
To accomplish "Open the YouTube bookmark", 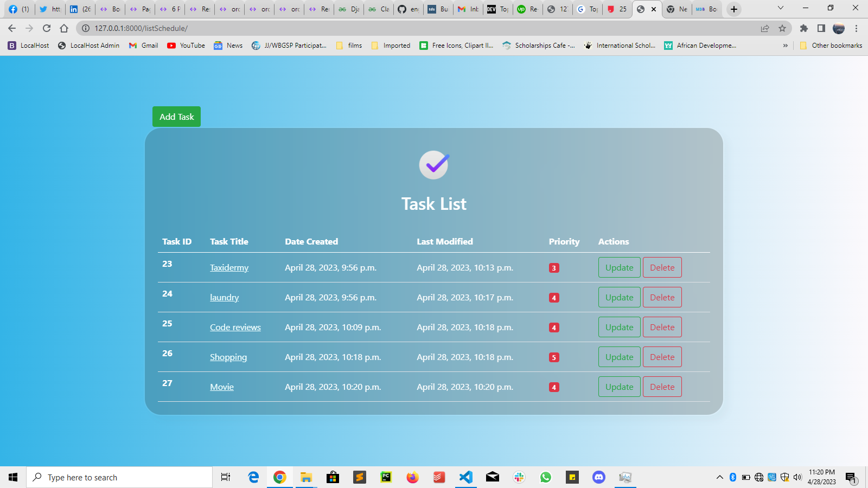I will pos(186,46).
